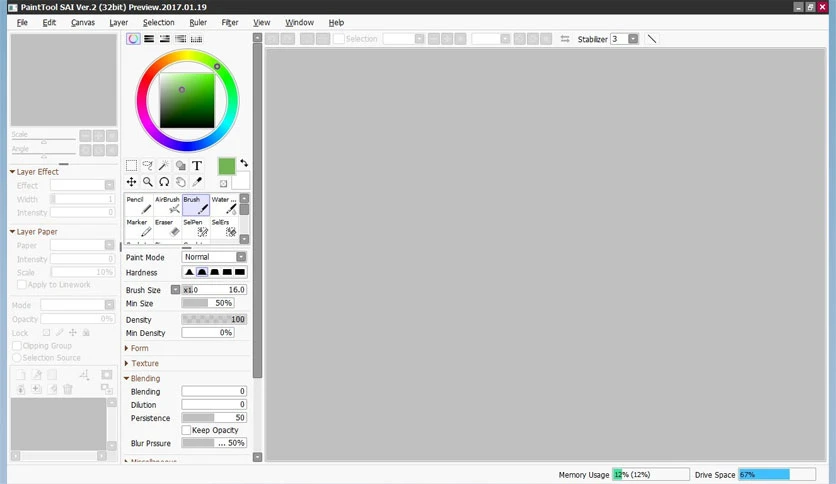Select the hardest brush edge shape
The height and width of the screenshot is (484, 836).
click(240, 272)
